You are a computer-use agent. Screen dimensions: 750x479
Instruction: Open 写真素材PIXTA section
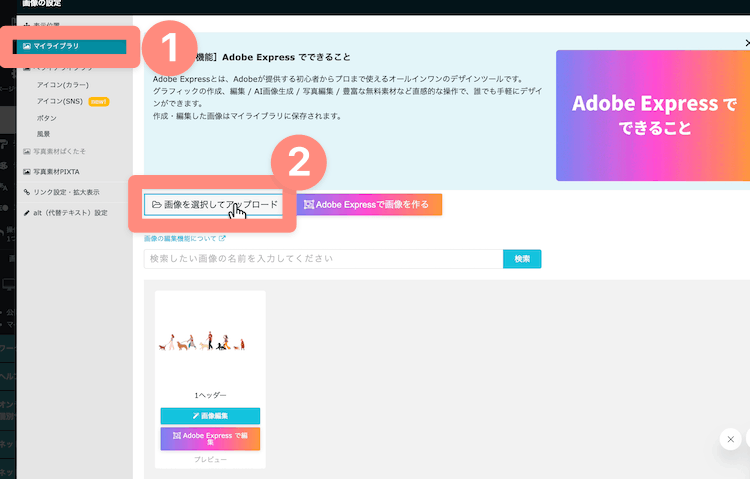coord(56,171)
